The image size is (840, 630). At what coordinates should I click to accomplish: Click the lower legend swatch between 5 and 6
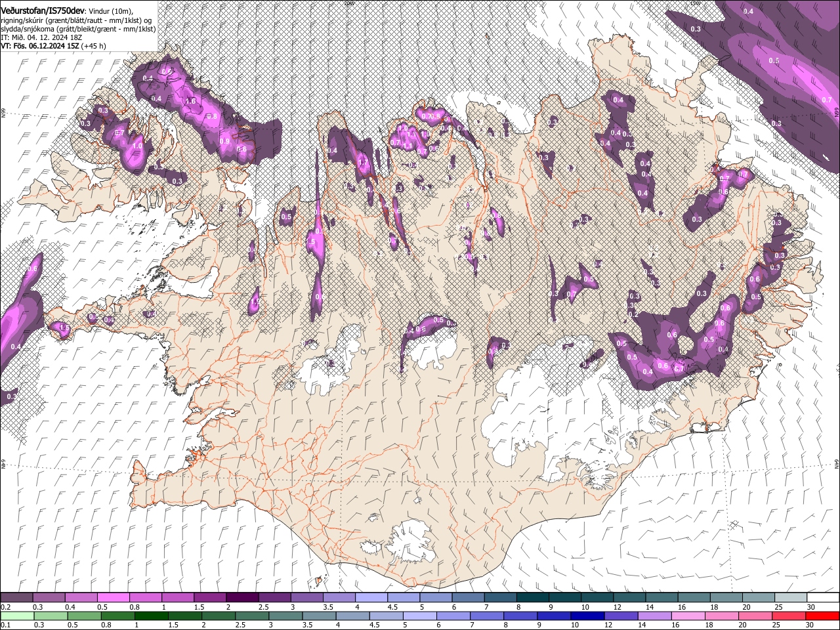(x=421, y=616)
